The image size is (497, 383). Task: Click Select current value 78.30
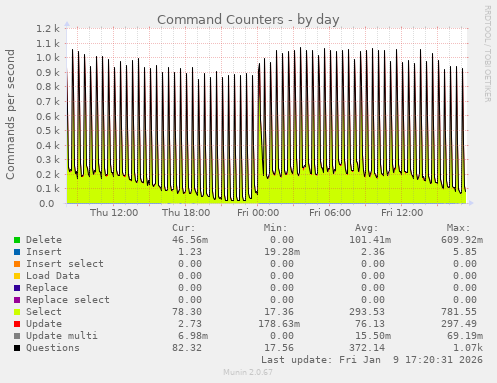[187, 312]
